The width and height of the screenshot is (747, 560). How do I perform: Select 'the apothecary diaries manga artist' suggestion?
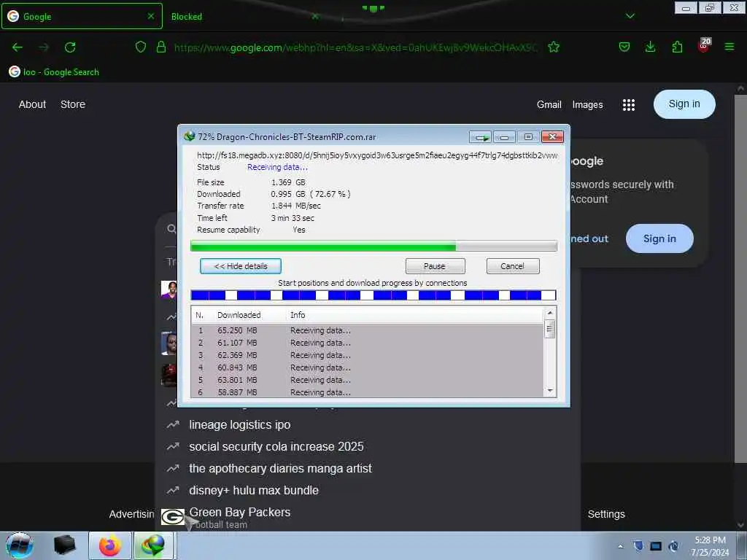click(280, 469)
